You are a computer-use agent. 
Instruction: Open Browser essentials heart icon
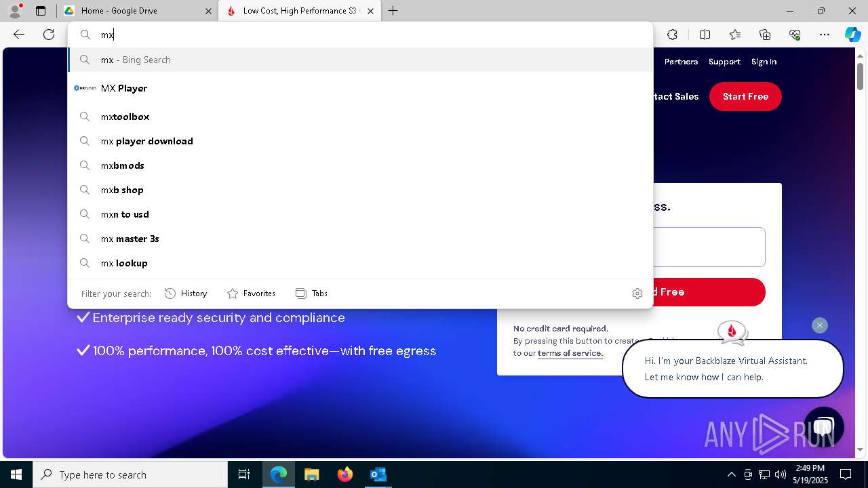795,35
